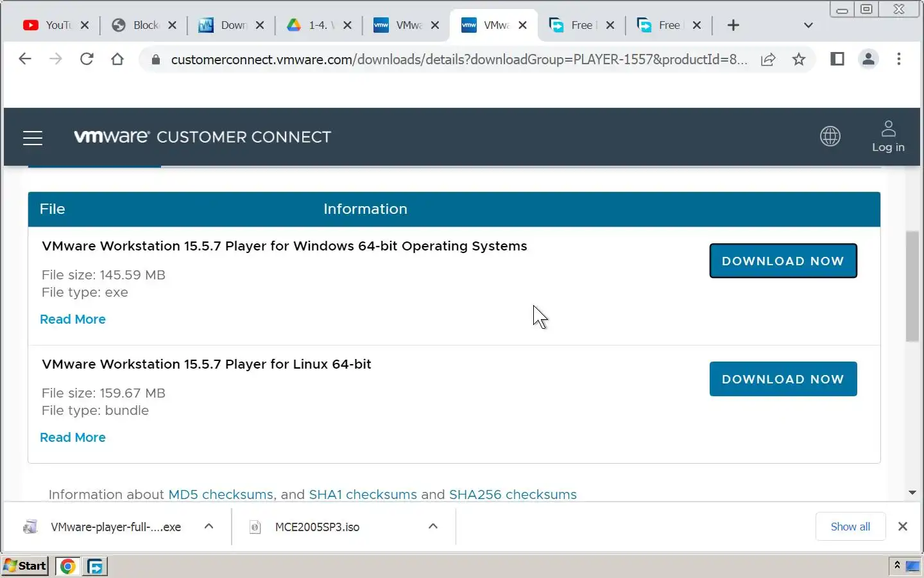
Task: Select the Linux 64-bit Player title
Action: (x=207, y=364)
